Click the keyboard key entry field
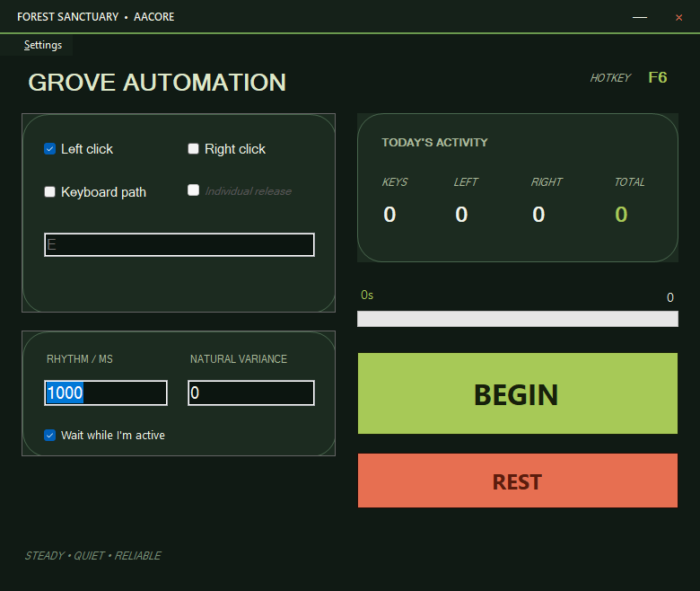Image resolution: width=700 pixels, height=591 pixels. (x=179, y=245)
